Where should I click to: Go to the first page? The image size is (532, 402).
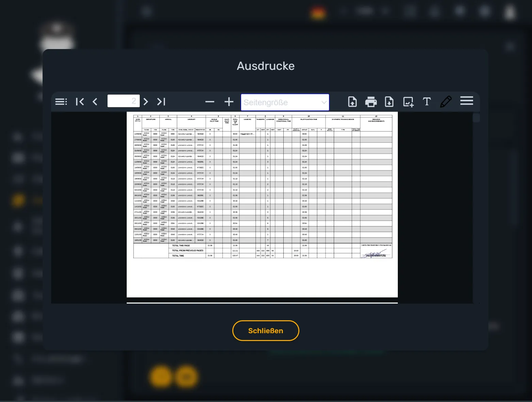click(x=80, y=102)
